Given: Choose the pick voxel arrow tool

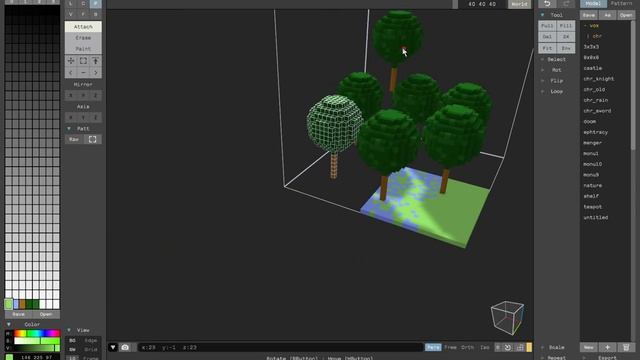Looking at the screenshot, I should (96, 61).
